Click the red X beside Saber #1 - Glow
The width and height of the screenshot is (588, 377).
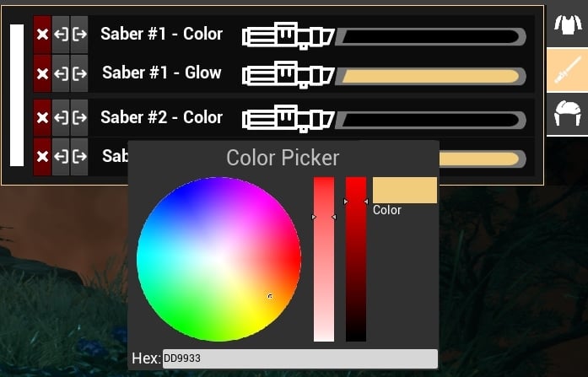42,73
